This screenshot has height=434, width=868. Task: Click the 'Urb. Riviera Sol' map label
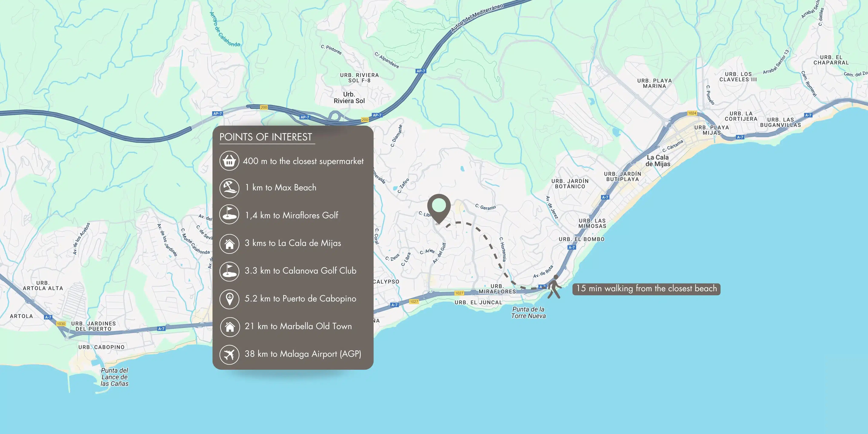point(349,98)
